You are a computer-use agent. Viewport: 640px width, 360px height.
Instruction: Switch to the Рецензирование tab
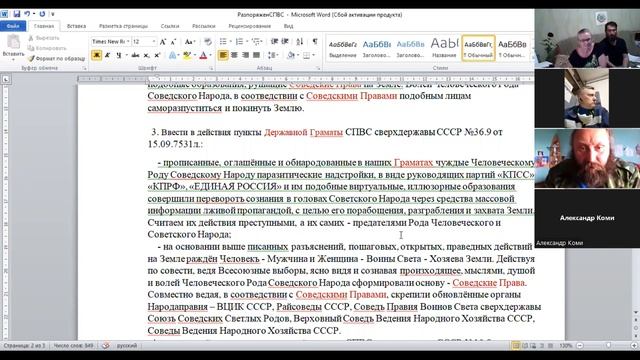[249, 26]
